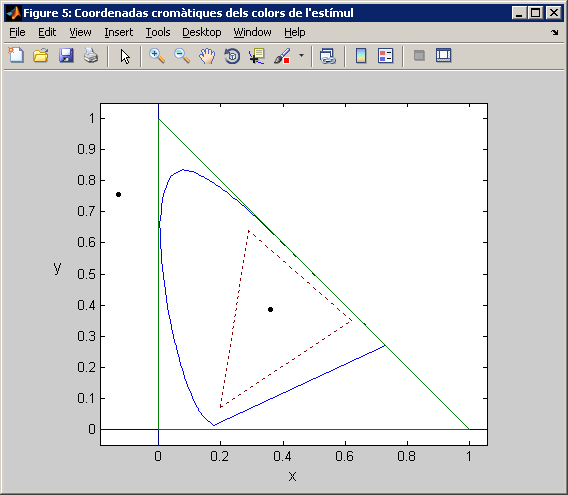Viewport: 568px width, 495px height.
Task: Select the Zoom Out magnifier tool
Action: (182, 56)
